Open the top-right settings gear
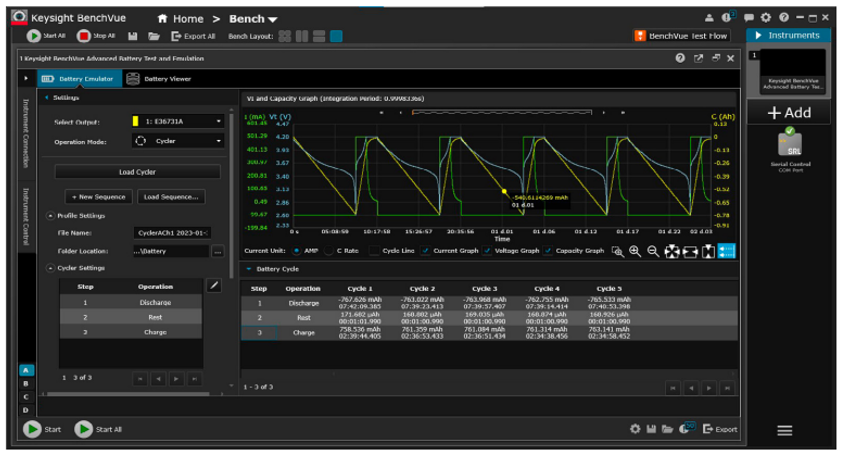Screen dimensions: 842x459 click(766, 18)
